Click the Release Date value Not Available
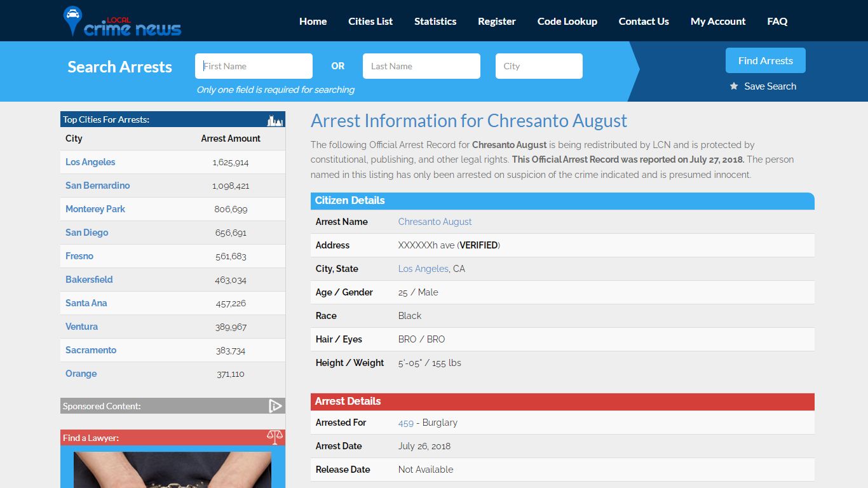Image resolution: width=868 pixels, height=488 pixels. click(426, 470)
